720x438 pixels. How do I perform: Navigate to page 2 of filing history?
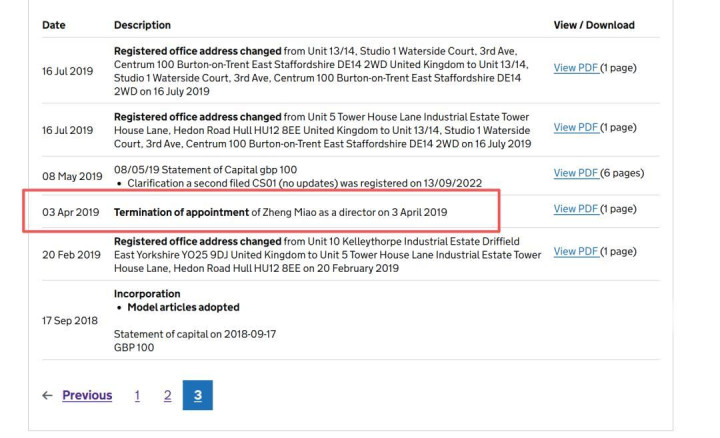167,395
